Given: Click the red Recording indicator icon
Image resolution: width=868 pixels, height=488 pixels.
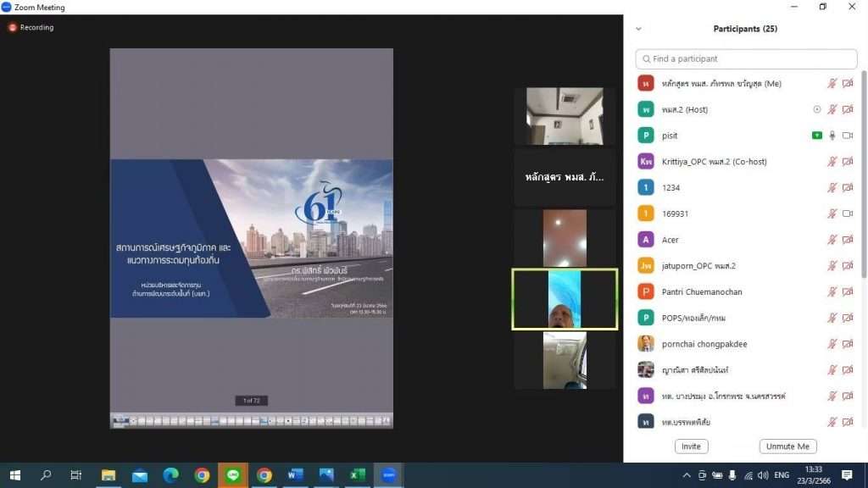Looking at the screenshot, I should (13, 27).
